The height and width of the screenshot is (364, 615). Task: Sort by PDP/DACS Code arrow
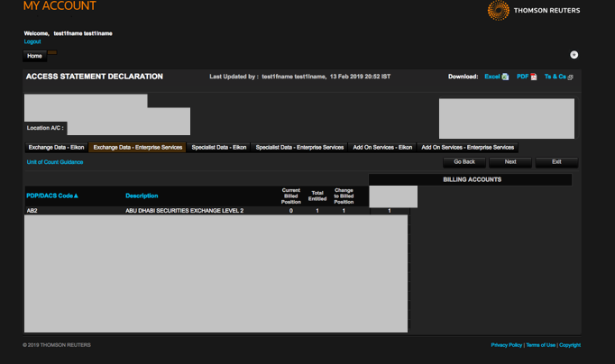[76, 196]
